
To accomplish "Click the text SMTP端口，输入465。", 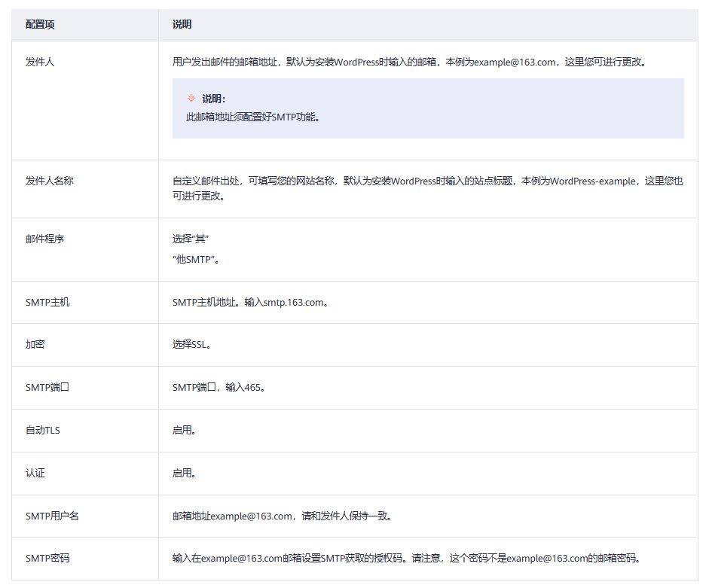I will pyautogui.click(x=219, y=387).
